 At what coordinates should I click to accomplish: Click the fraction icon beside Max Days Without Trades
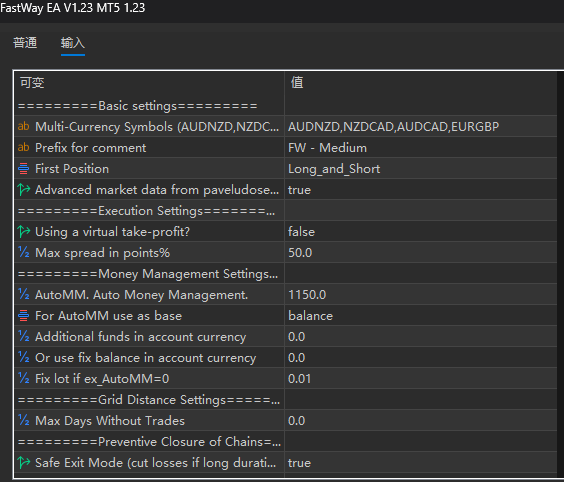click(x=24, y=420)
